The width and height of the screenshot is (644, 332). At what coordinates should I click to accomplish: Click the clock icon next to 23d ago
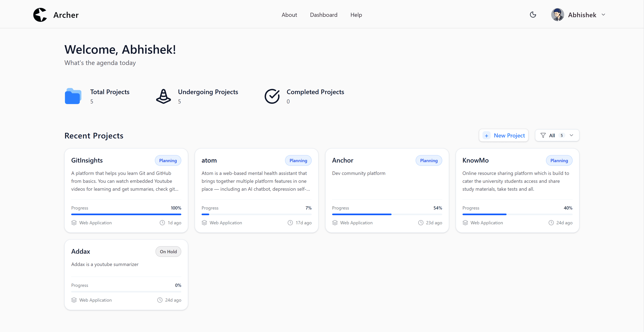[x=421, y=223]
